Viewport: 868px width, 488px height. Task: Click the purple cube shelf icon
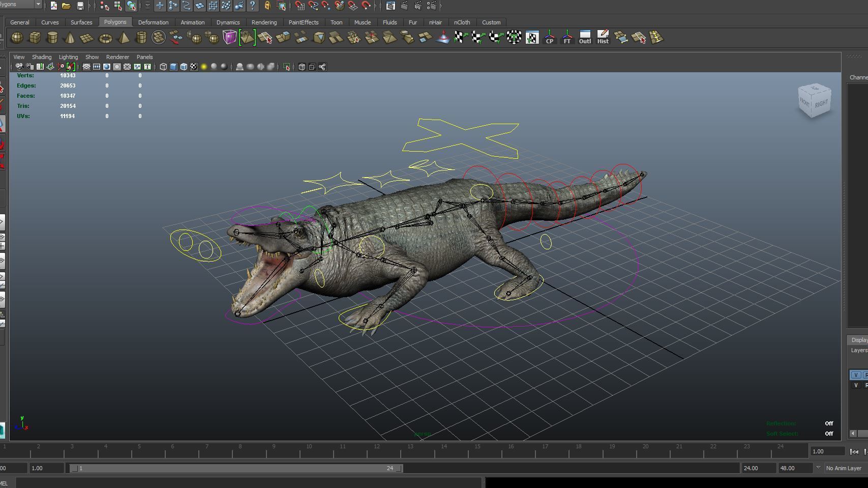[230, 38]
